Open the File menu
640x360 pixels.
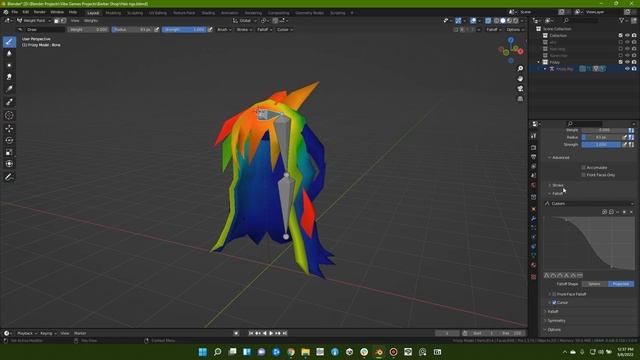(x=15, y=12)
